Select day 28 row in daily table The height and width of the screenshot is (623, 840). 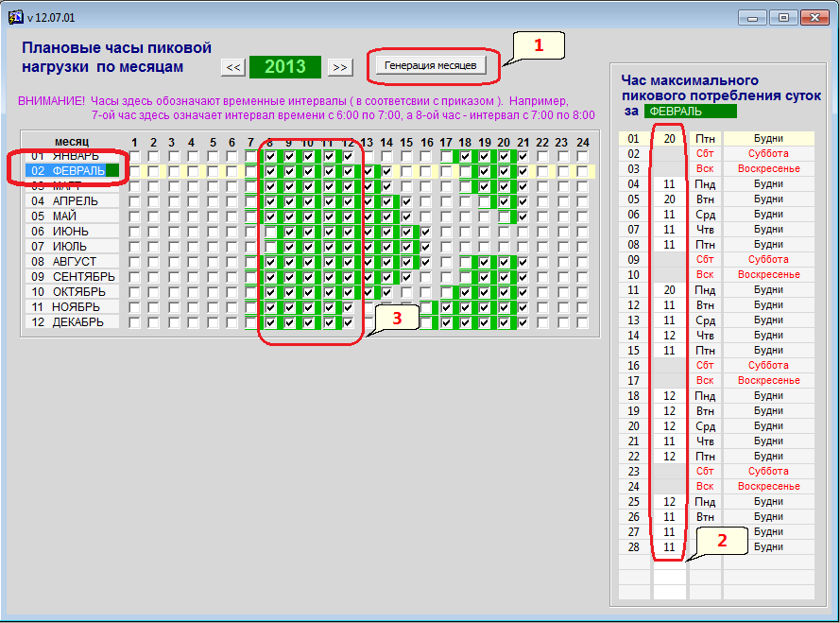tap(634, 547)
